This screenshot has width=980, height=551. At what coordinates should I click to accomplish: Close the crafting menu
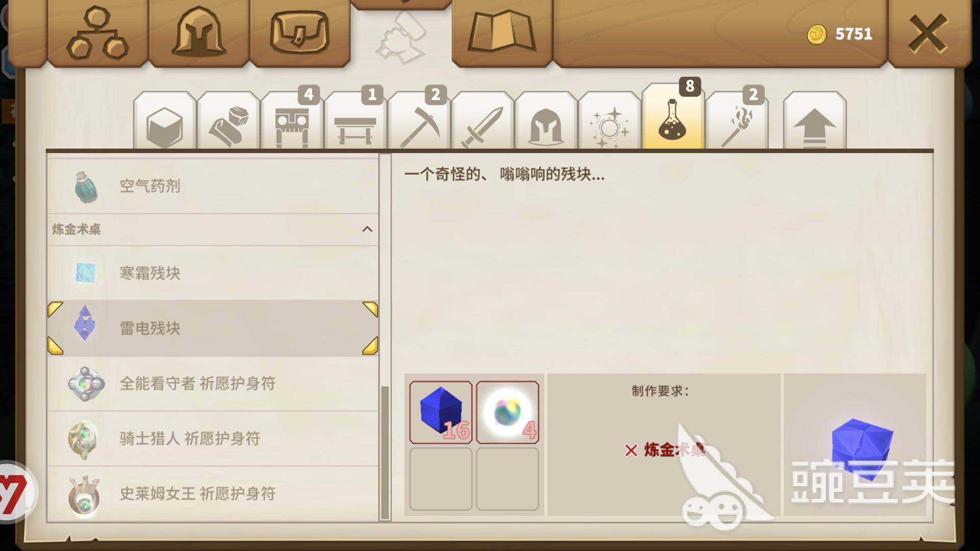(x=928, y=33)
